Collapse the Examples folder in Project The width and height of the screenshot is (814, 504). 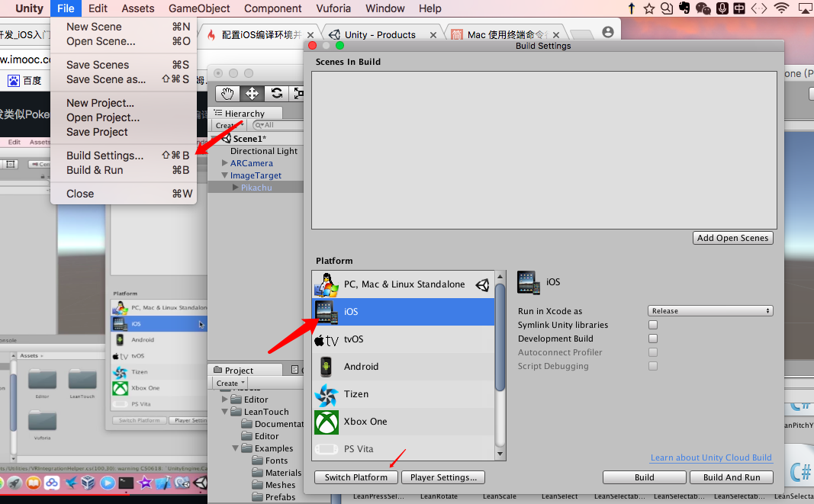235,448
